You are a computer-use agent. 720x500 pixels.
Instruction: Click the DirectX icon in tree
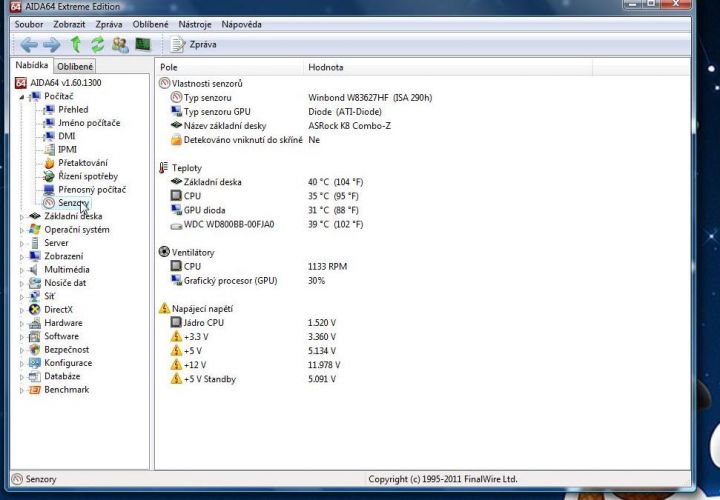tap(34, 309)
